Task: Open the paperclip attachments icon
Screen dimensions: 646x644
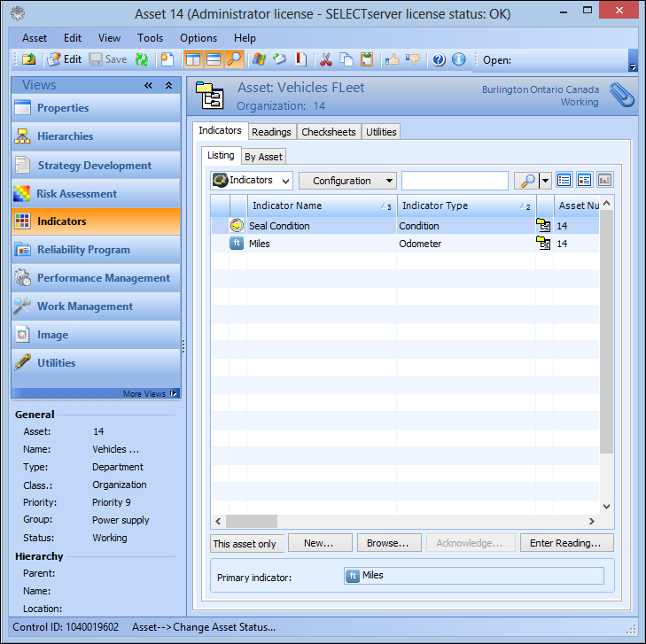Action: tap(622, 95)
